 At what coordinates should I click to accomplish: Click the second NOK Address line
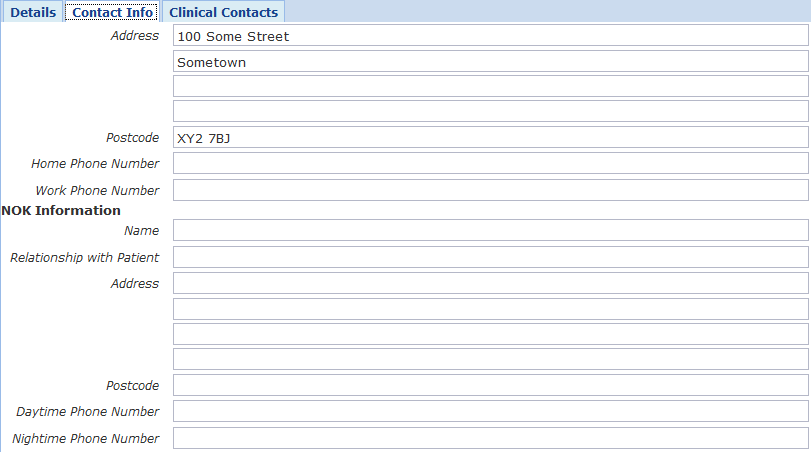pos(490,309)
